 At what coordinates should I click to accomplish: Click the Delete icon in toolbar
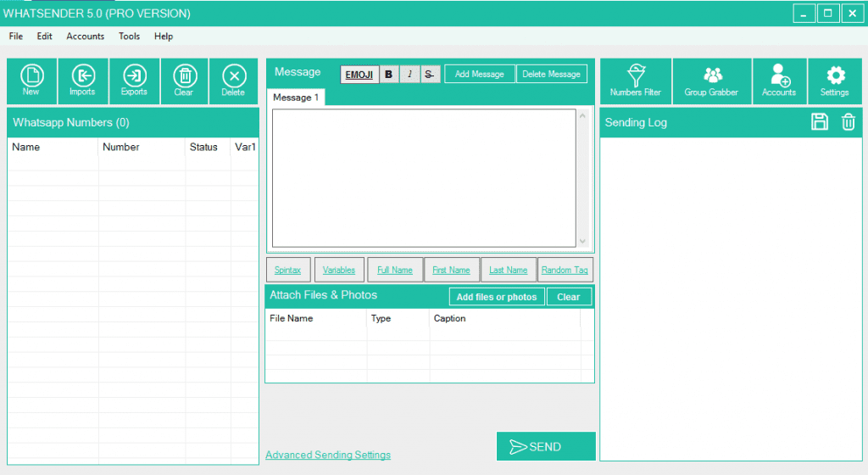coord(233,81)
